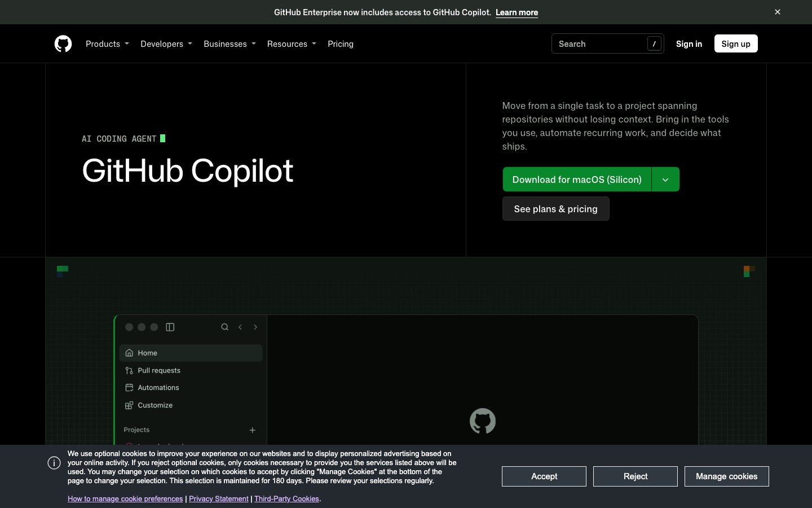The image size is (812, 508).
Task: Click the Sign in link
Action: point(689,43)
